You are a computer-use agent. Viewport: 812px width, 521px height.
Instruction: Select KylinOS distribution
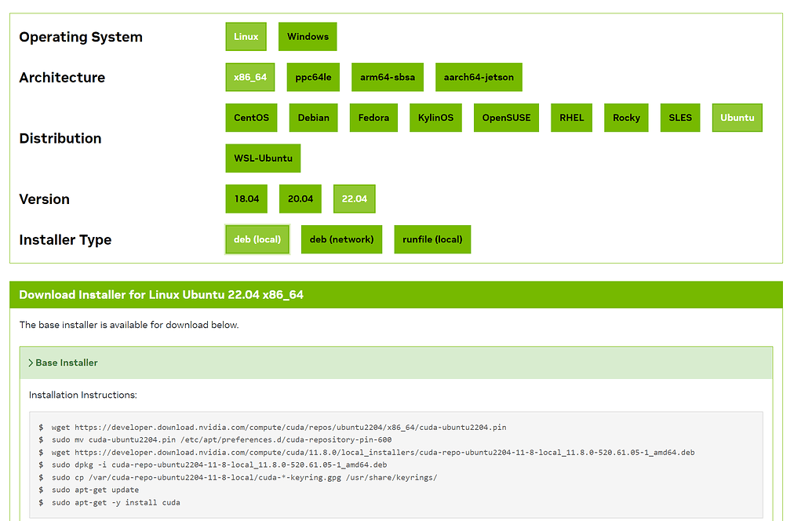[x=435, y=118]
